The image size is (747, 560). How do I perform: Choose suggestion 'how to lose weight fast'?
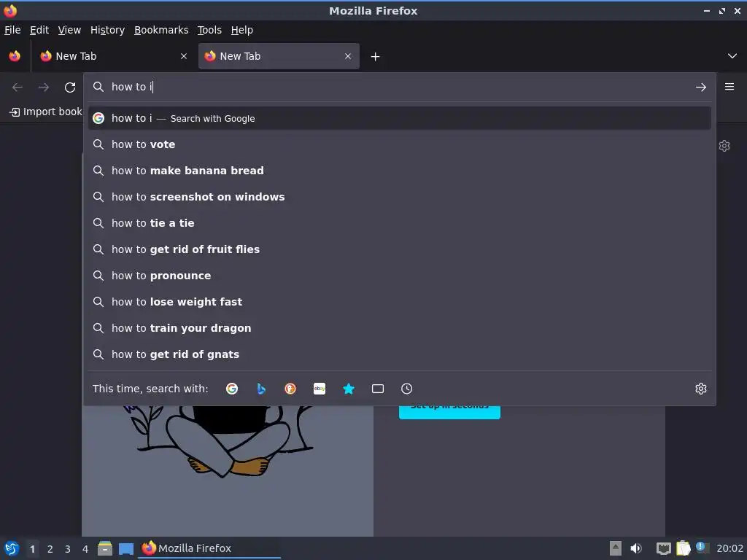400,302
